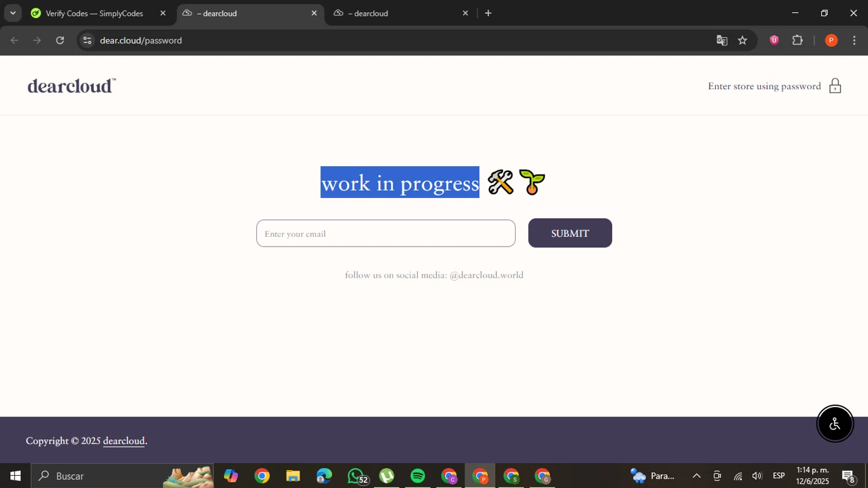Viewport: 868px width, 488px height.
Task: Focus the Enter your email field
Action: (386, 233)
